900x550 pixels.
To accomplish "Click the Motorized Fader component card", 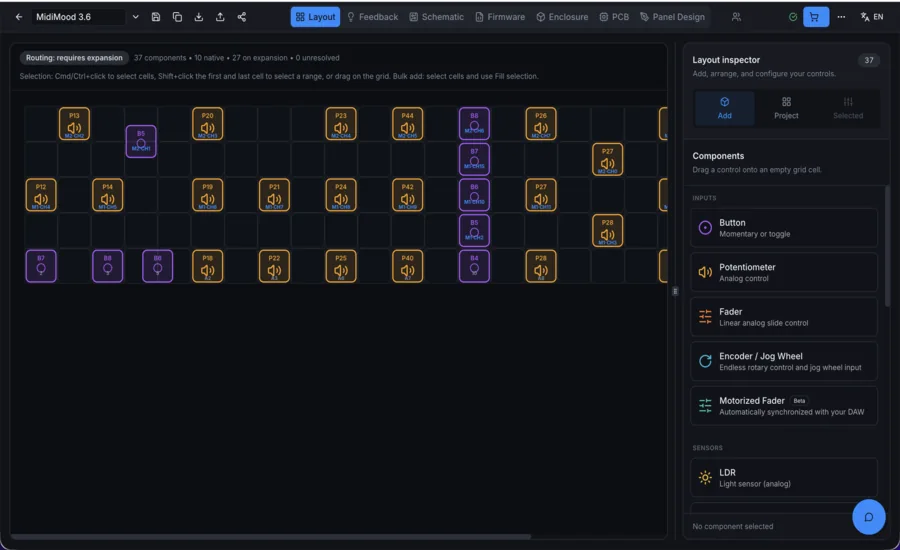I will coord(784,406).
